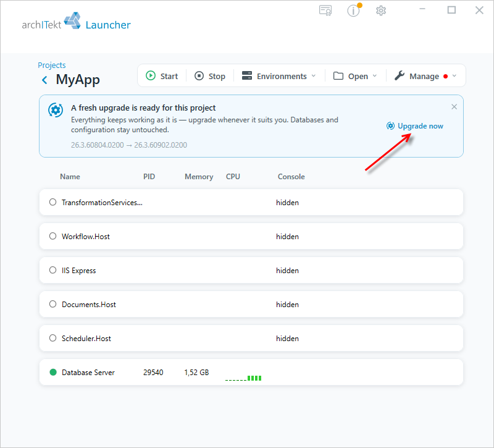Dismiss the upgrade banner with its X

point(454,107)
